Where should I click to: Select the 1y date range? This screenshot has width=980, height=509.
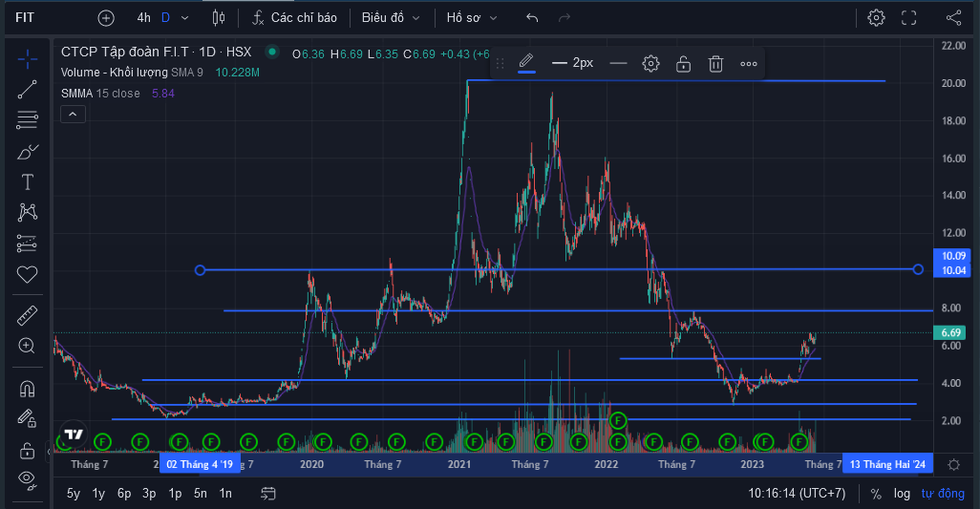click(x=98, y=494)
